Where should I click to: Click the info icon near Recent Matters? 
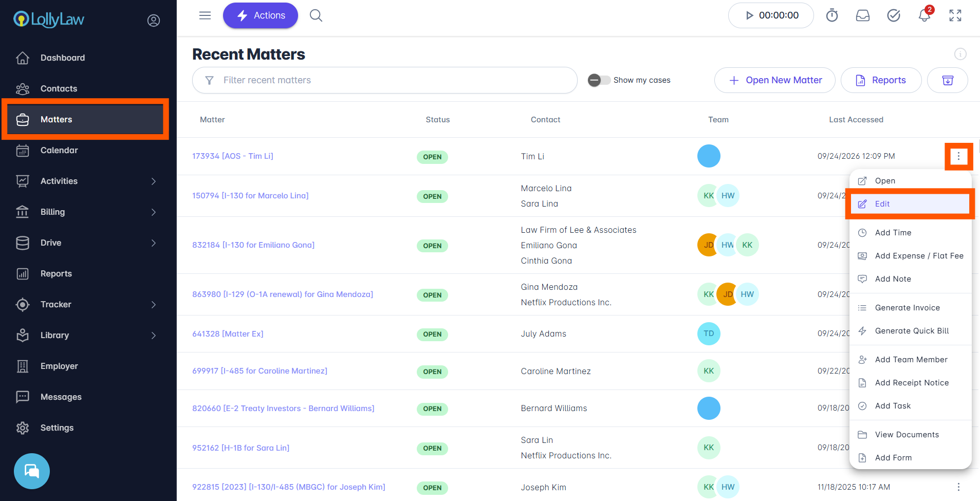coord(960,54)
